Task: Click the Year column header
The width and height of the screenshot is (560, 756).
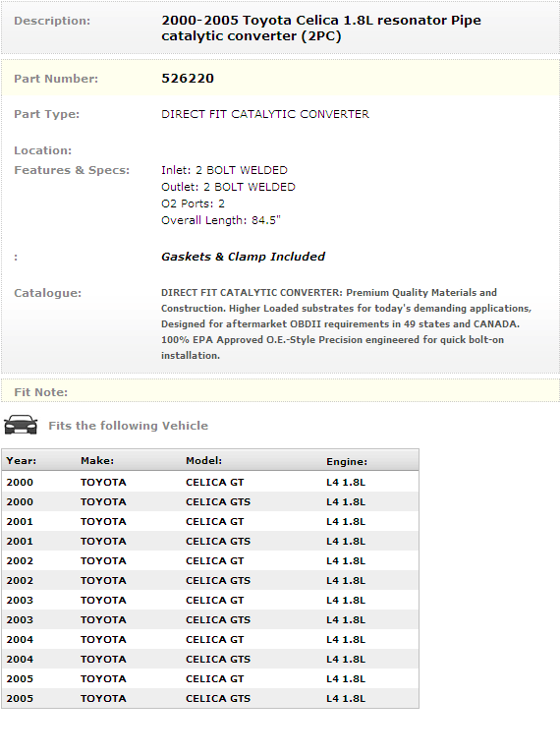Action: point(22,460)
